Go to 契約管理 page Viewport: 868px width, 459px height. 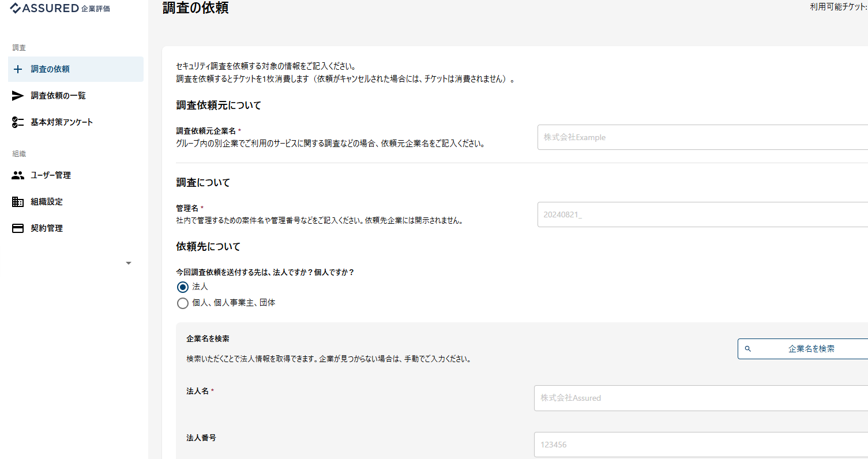click(76, 228)
